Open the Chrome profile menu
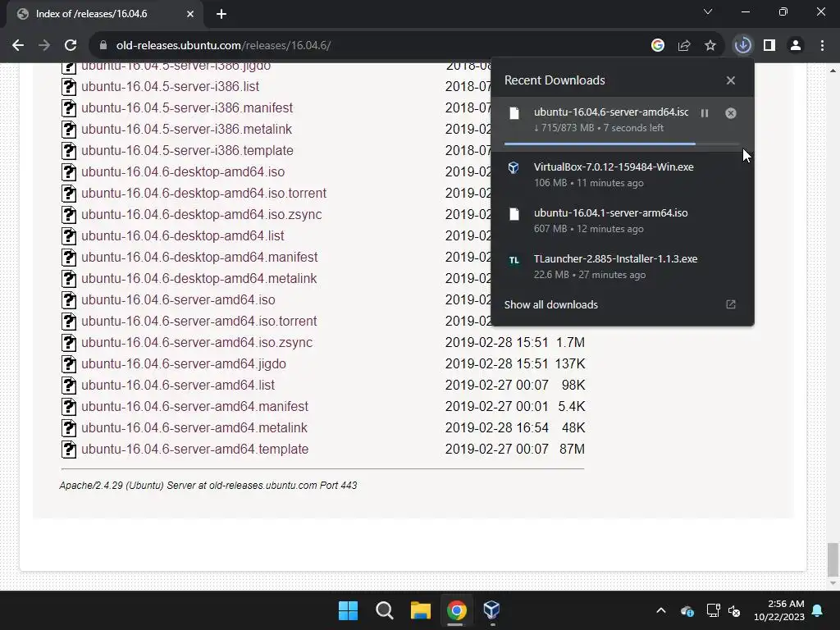The width and height of the screenshot is (840, 630). point(796,46)
